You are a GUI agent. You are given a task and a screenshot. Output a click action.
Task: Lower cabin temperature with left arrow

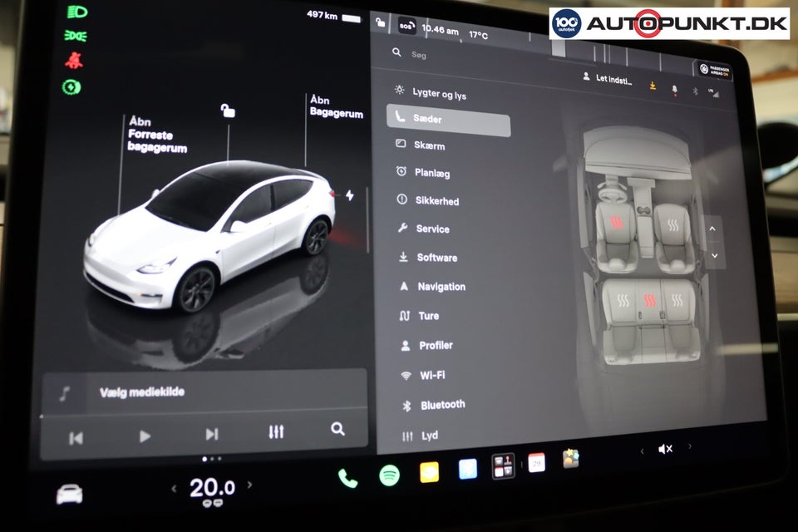(x=174, y=490)
